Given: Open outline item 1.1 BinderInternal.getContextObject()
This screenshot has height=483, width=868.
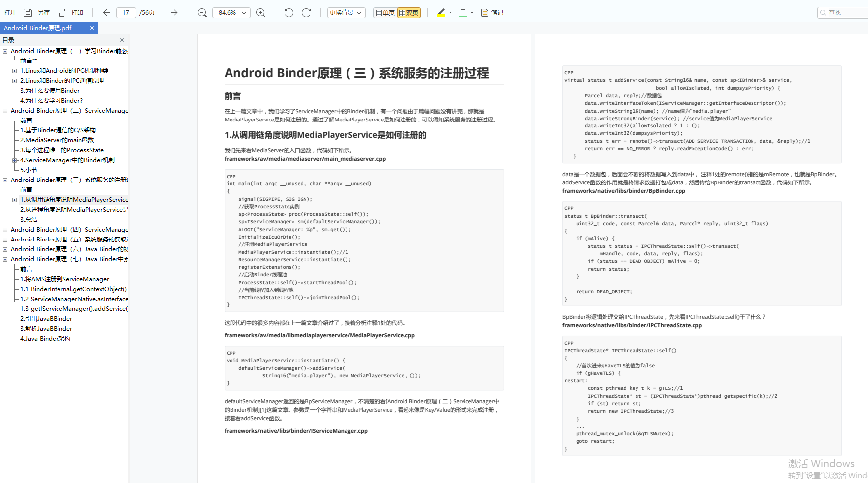Looking at the screenshot, I should pyautogui.click(x=73, y=289).
